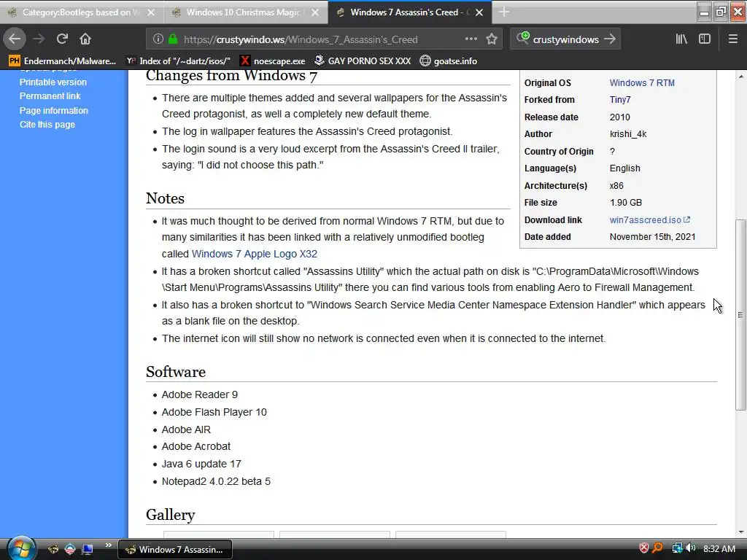Click the crustywindows search field
The height and width of the screenshot is (560, 747).
[x=566, y=39]
